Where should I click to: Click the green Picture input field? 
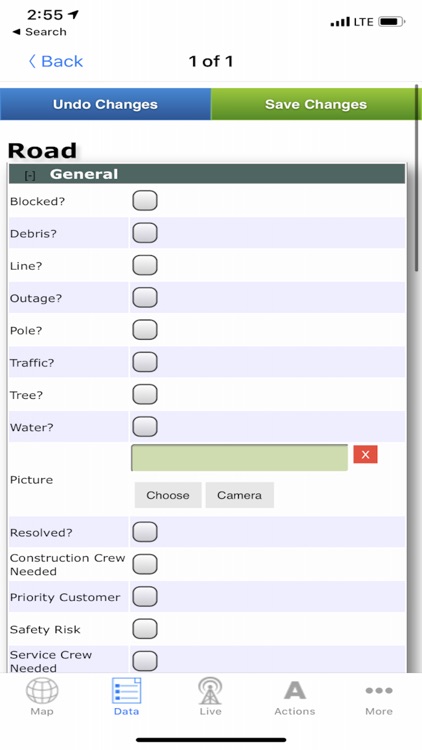tap(240, 458)
